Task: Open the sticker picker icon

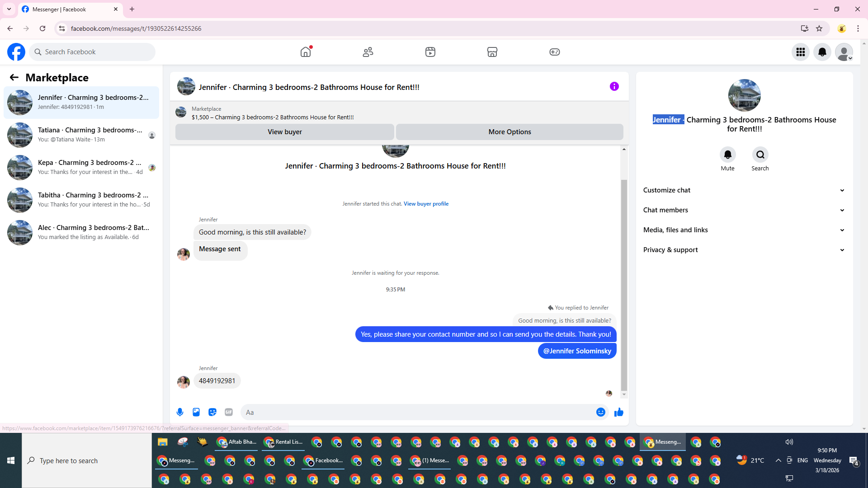Action: click(x=212, y=412)
